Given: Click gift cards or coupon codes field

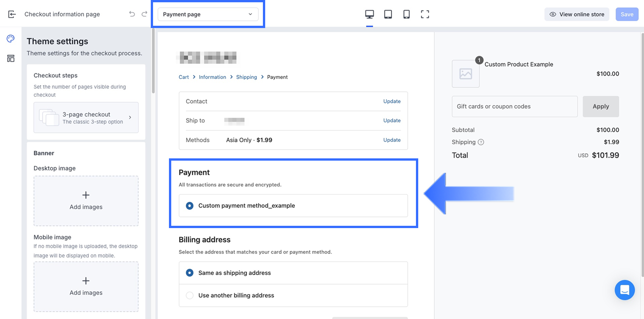Looking at the screenshot, I should pos(514,106).
